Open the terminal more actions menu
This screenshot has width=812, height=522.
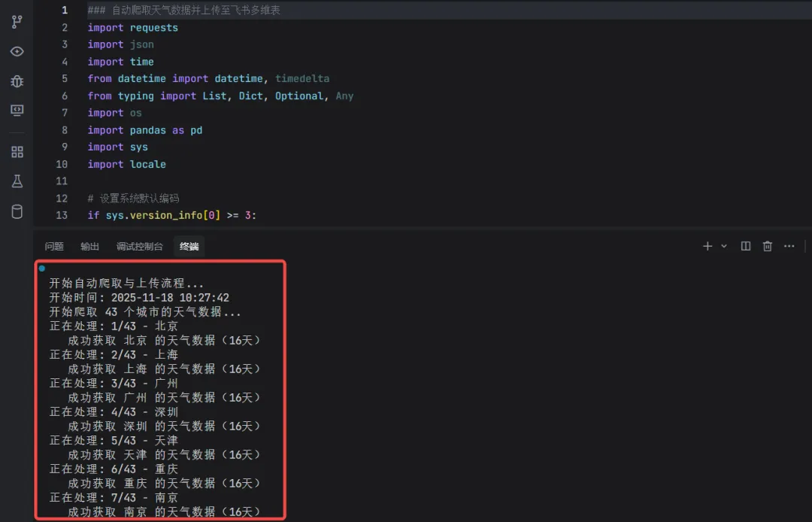click(x=790, y=246)
